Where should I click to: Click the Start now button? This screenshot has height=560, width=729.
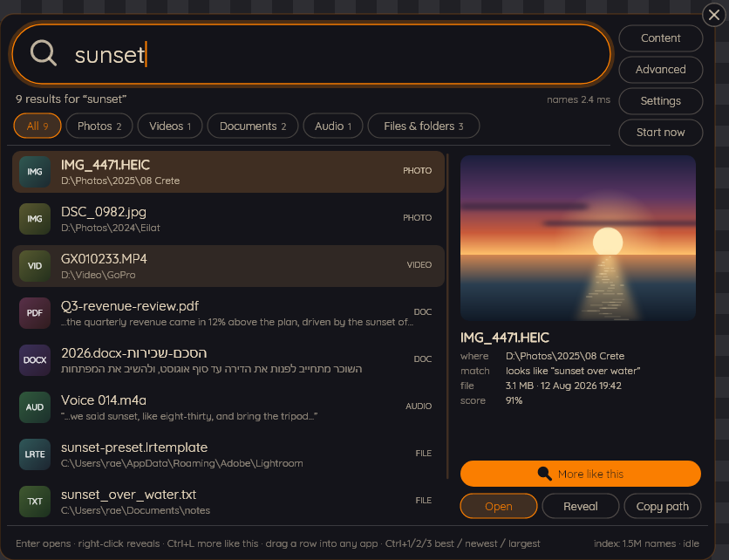(x=661, y=133)
